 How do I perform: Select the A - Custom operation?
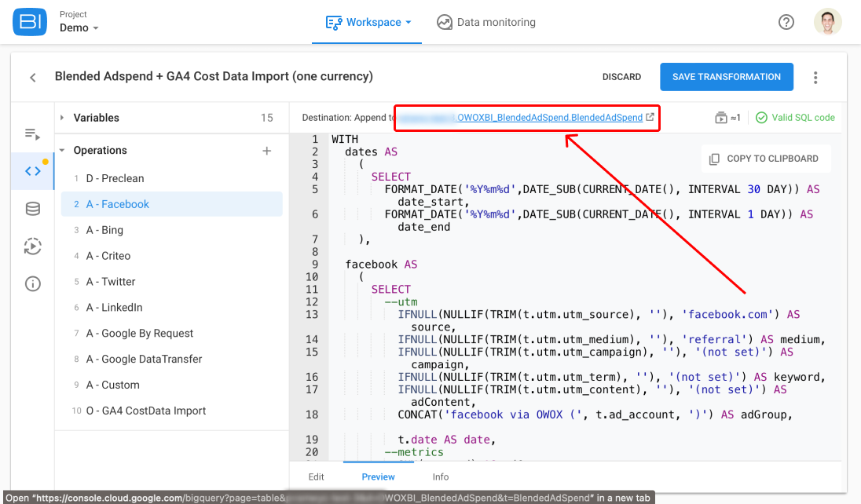tap(172, 385)
